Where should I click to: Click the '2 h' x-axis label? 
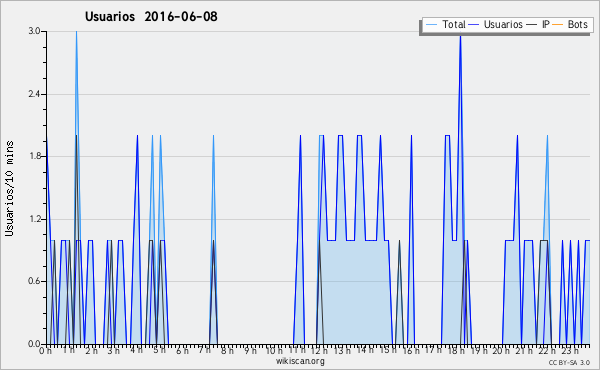[91, 350]
